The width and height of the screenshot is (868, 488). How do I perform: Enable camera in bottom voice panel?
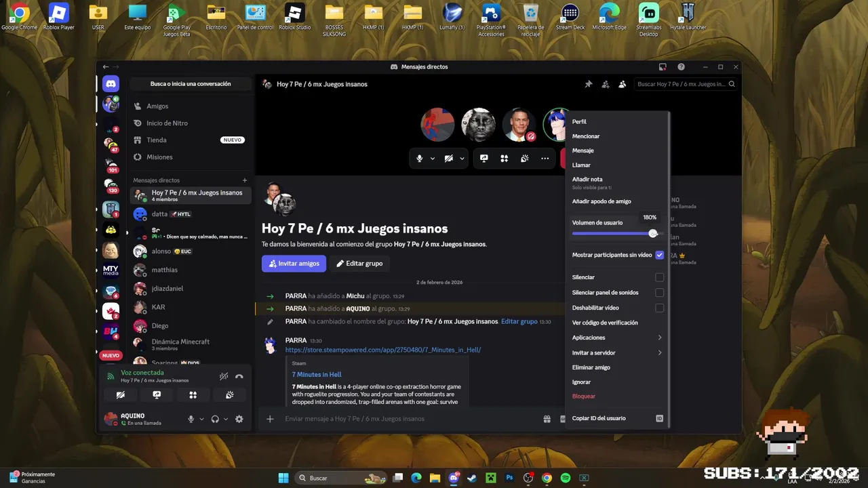121,395
